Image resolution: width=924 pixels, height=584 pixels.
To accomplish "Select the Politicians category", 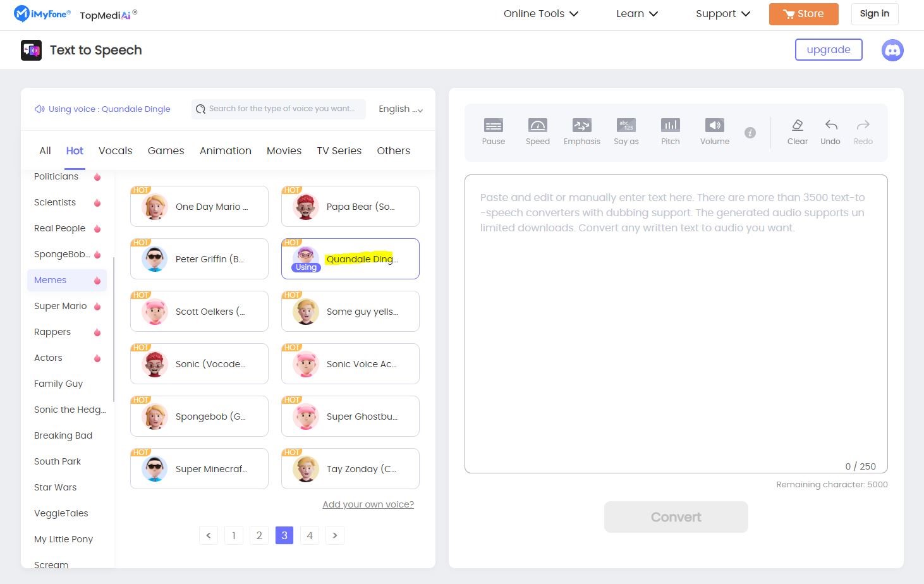I will pyautogui.click(x=67, y=176).
